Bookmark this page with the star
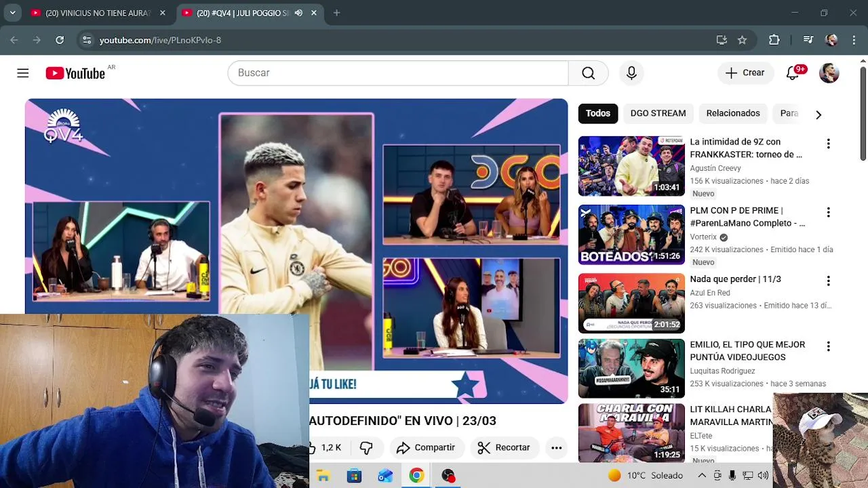 (742, 40)
